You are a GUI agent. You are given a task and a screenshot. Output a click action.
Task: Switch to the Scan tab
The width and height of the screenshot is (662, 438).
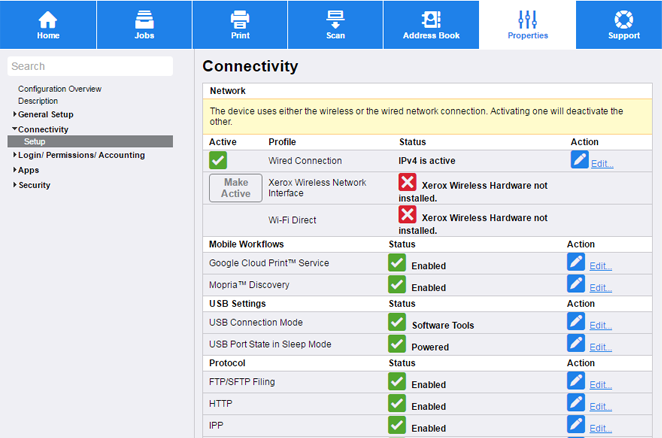[335, 25]
